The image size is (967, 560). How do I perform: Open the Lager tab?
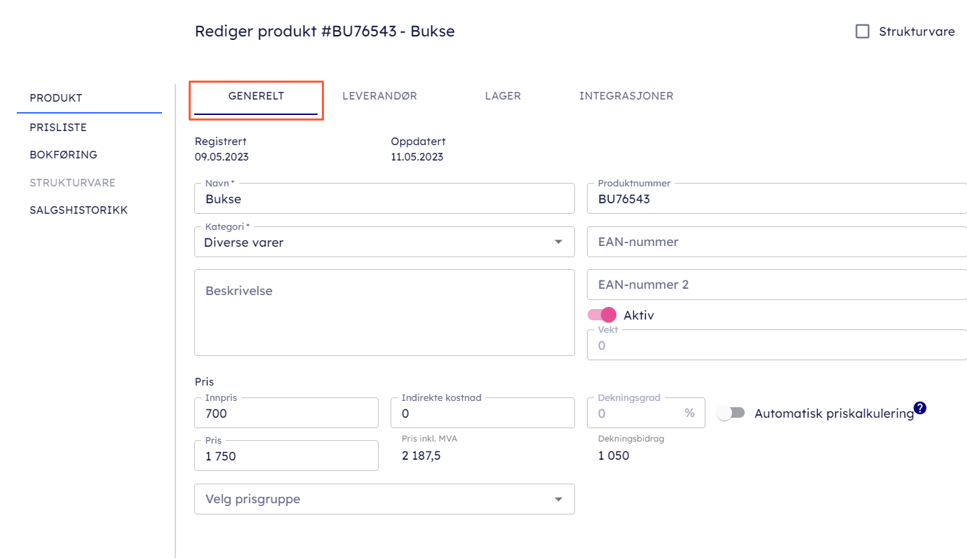tap(503, 96)
